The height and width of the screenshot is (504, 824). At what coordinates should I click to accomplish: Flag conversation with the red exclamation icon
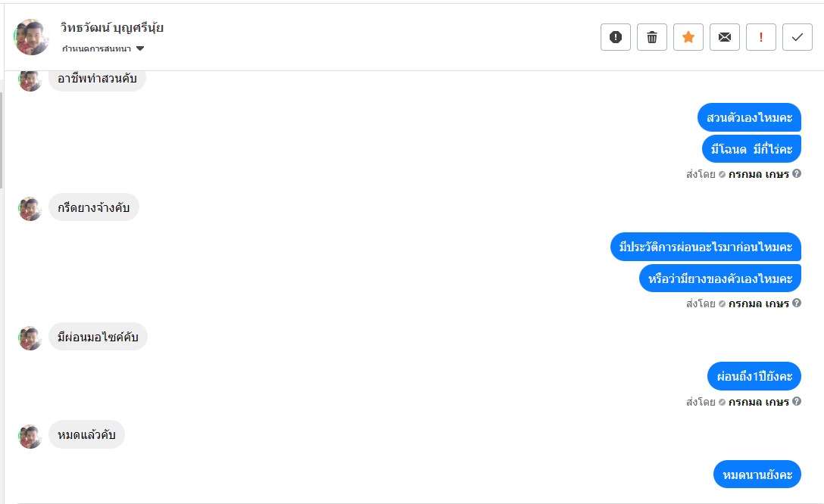pyautogui.click(x=760, y=37)
